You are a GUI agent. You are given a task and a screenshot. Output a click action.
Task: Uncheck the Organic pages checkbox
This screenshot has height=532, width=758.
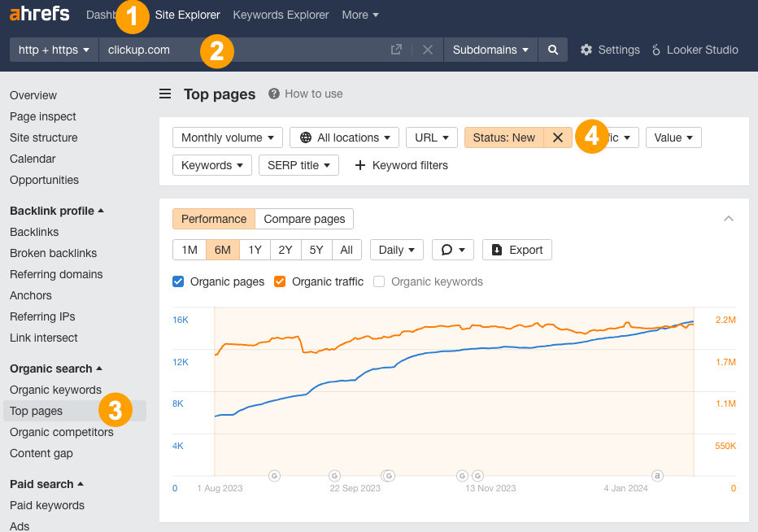click(x=177, y=281)
